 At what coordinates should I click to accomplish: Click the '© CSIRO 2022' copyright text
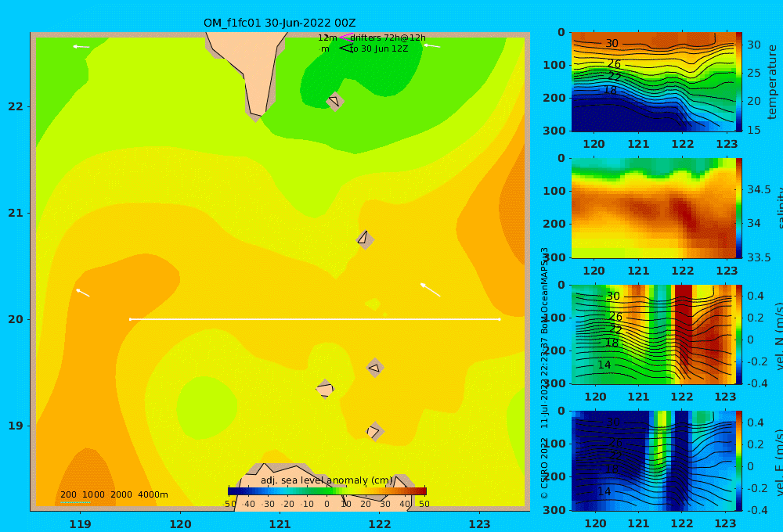(x=544, y=468)
